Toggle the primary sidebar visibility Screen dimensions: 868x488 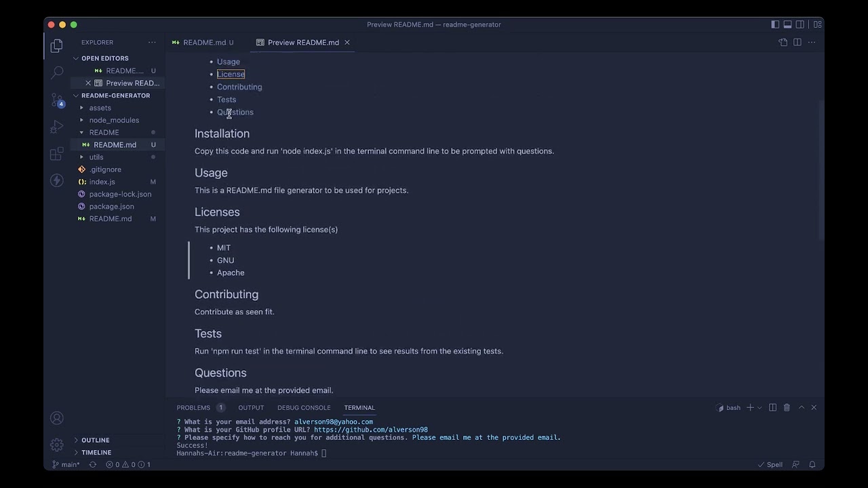pyautogui.click(x=775, y=24)
